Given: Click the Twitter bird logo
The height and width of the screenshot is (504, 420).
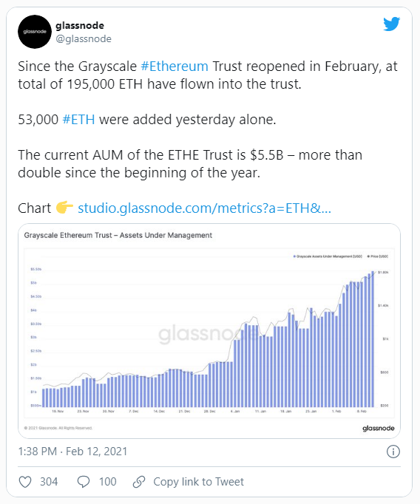Looking at the screenshot, I should point(391,24).
